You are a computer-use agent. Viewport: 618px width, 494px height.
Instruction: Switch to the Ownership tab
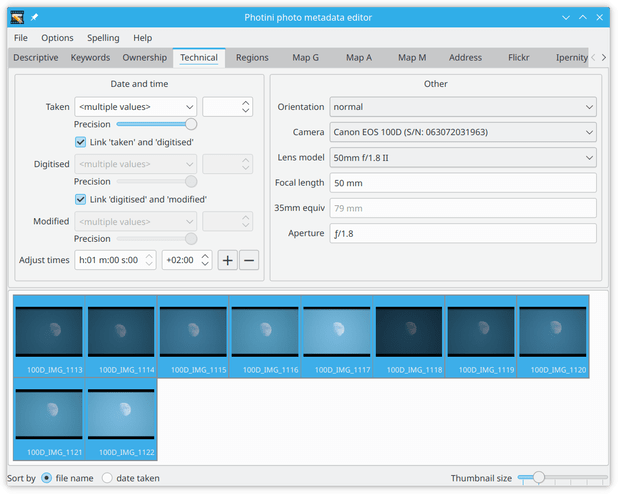point(145,58)
